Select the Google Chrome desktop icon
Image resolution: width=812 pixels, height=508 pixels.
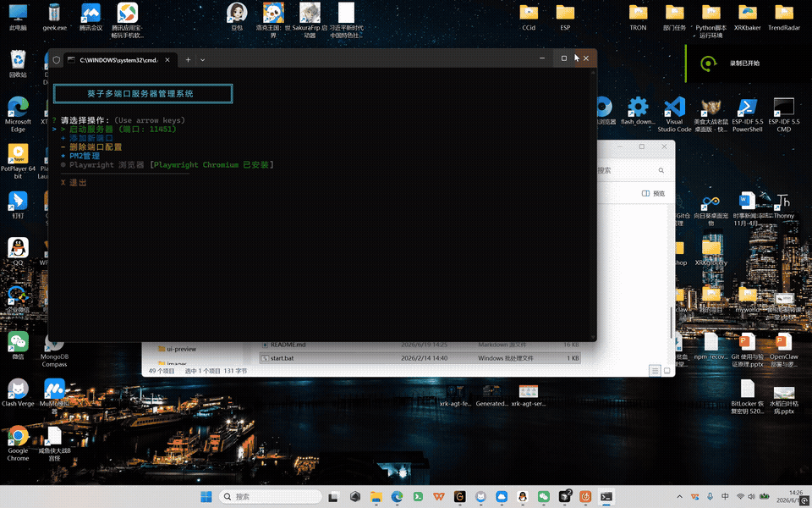coord(18,443)
